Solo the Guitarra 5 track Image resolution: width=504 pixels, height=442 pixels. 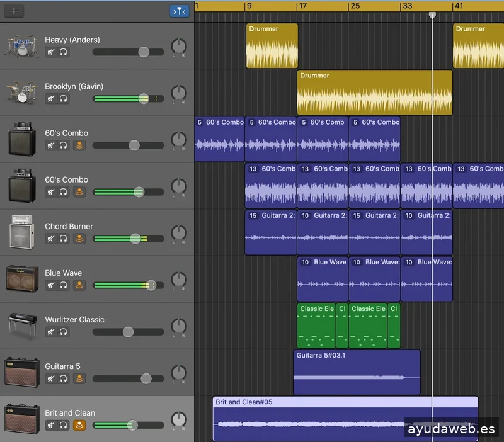(64, 378)
